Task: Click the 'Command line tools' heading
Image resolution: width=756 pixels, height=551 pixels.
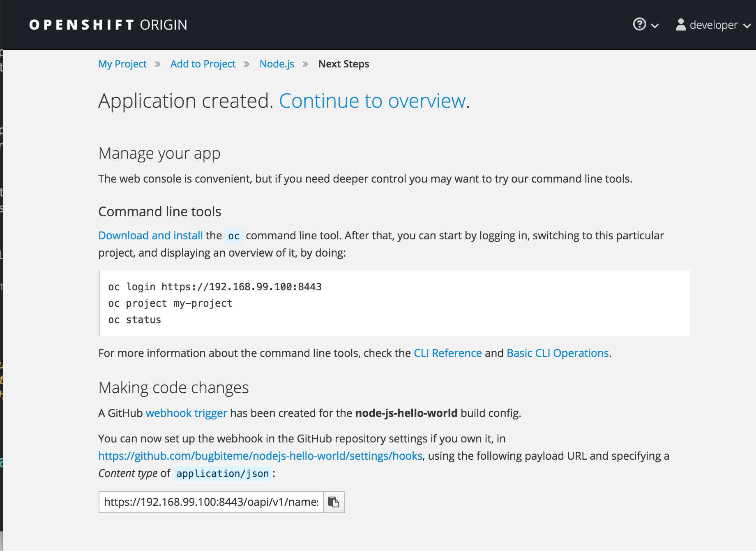Action: [160, 212]
